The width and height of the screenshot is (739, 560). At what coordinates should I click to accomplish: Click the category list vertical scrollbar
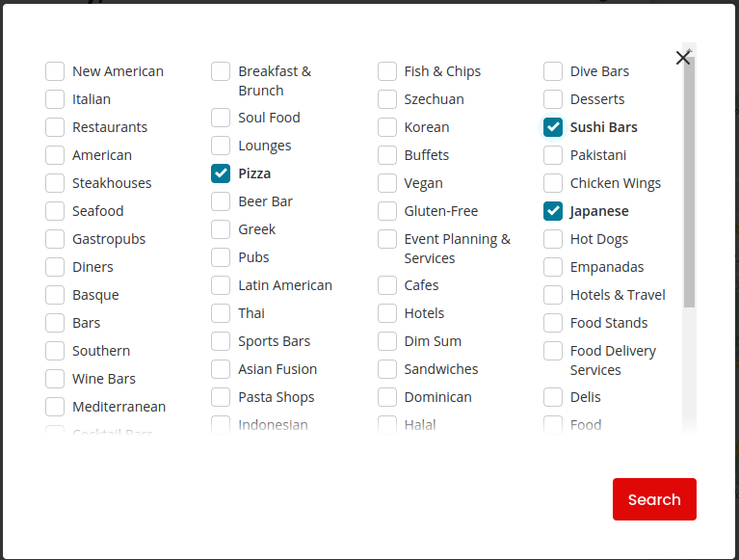(689, 183)
